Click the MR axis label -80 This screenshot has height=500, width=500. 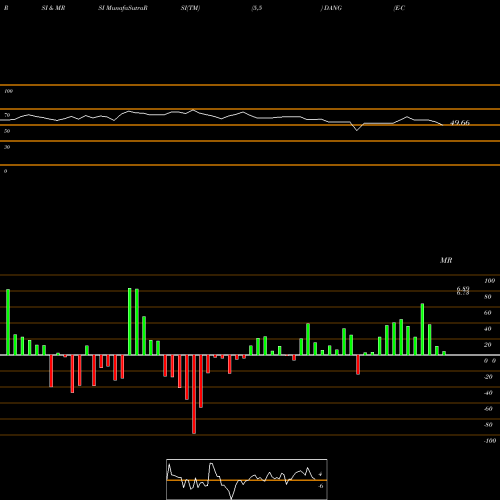[488, 425]
